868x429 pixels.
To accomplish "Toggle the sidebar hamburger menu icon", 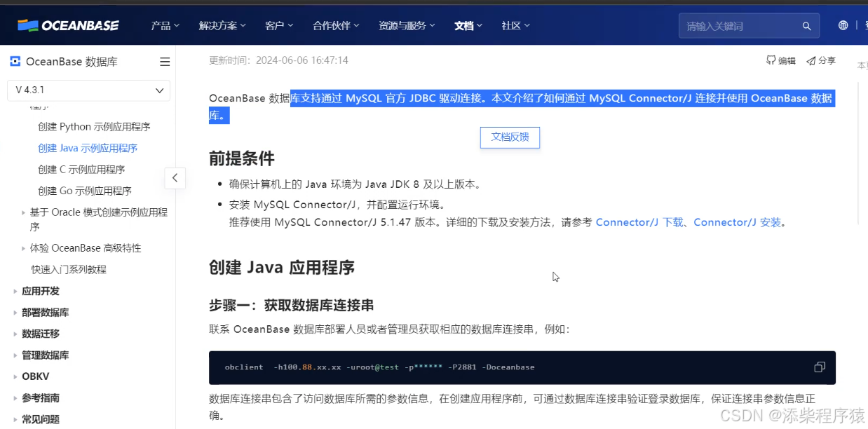I will pyautogui.click(x=165, y=62).
